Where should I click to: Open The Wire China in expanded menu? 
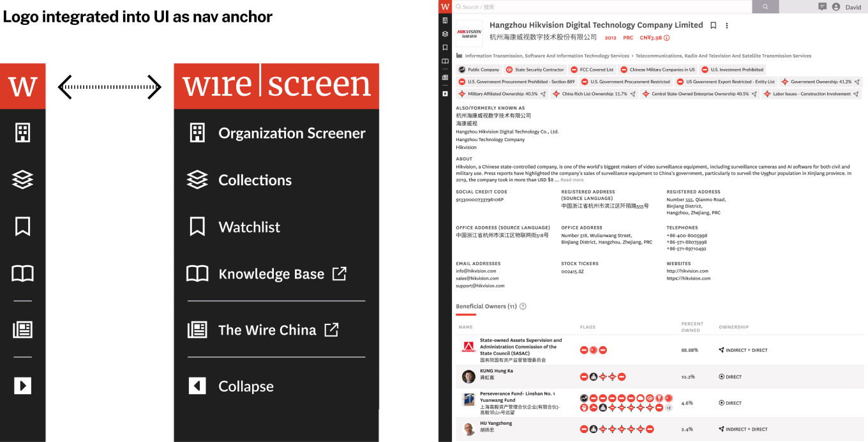click(267, 330)
